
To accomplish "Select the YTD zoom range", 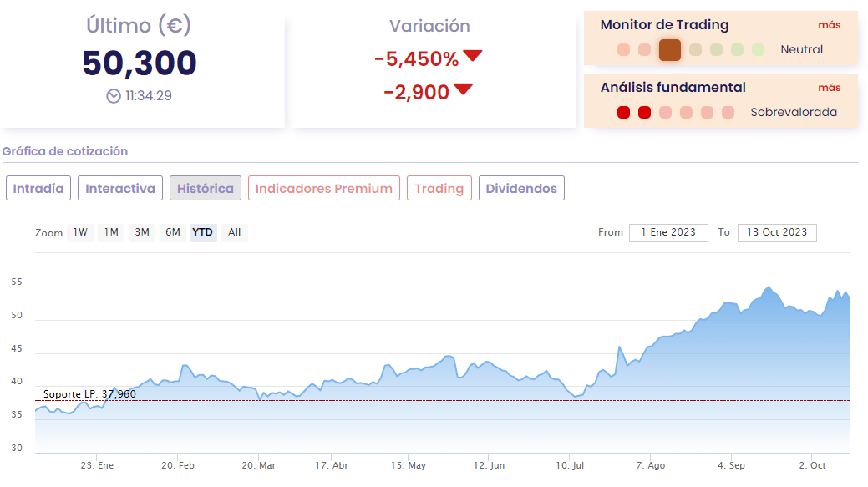I will pyautogui.click(x=202, y=232).
